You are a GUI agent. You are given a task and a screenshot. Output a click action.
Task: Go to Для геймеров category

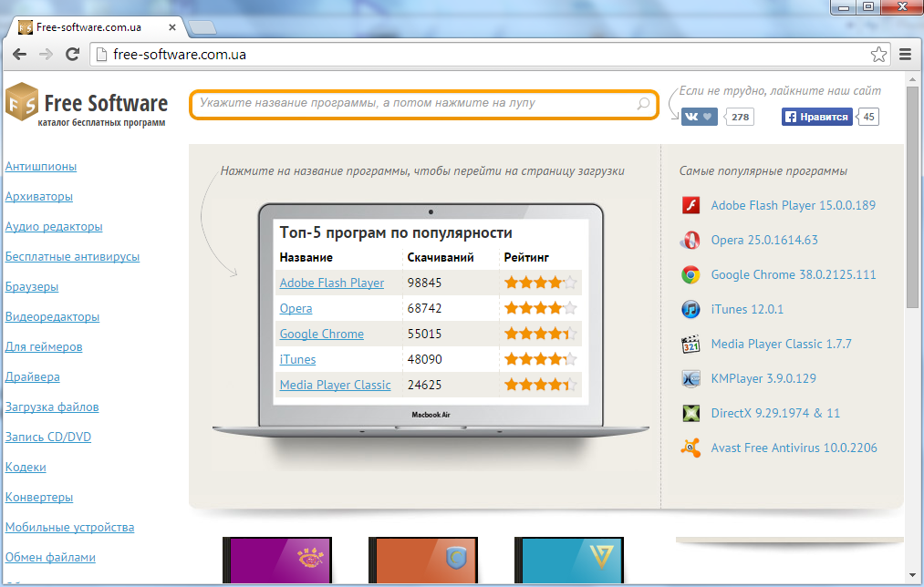pyautogui.click(x=44, y=346)
